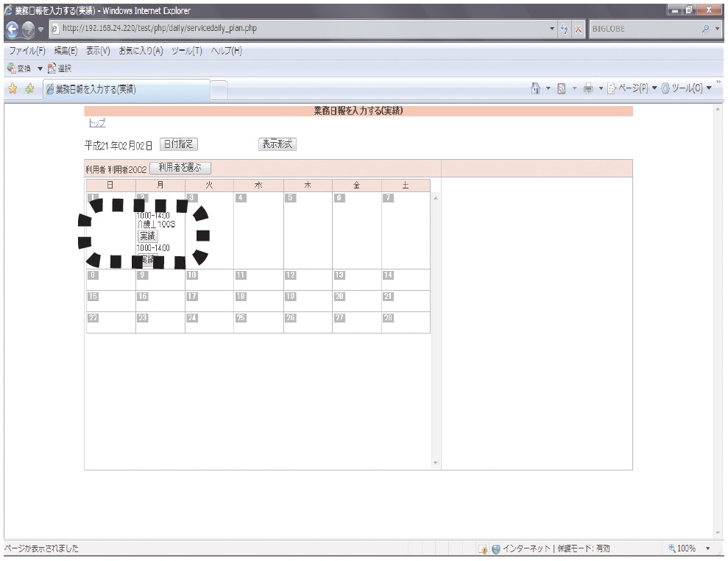
Task: Click the search magnifier icon
Action: [x=705, y=28]
